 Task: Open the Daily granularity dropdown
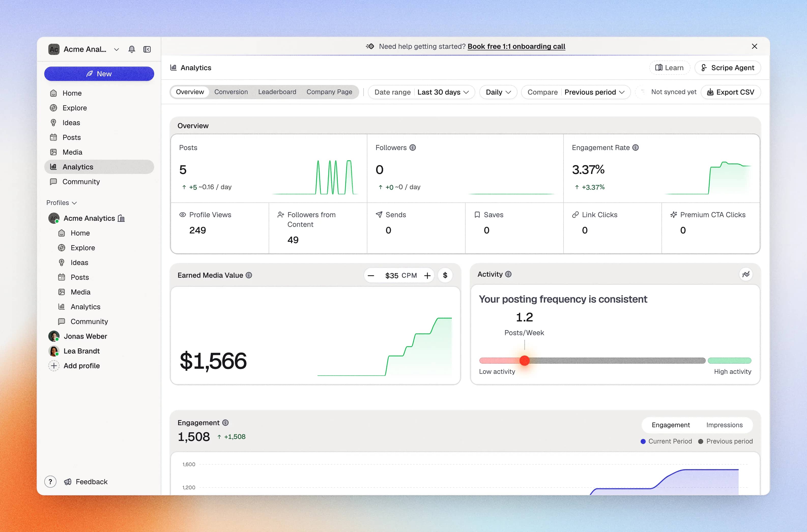498,92
